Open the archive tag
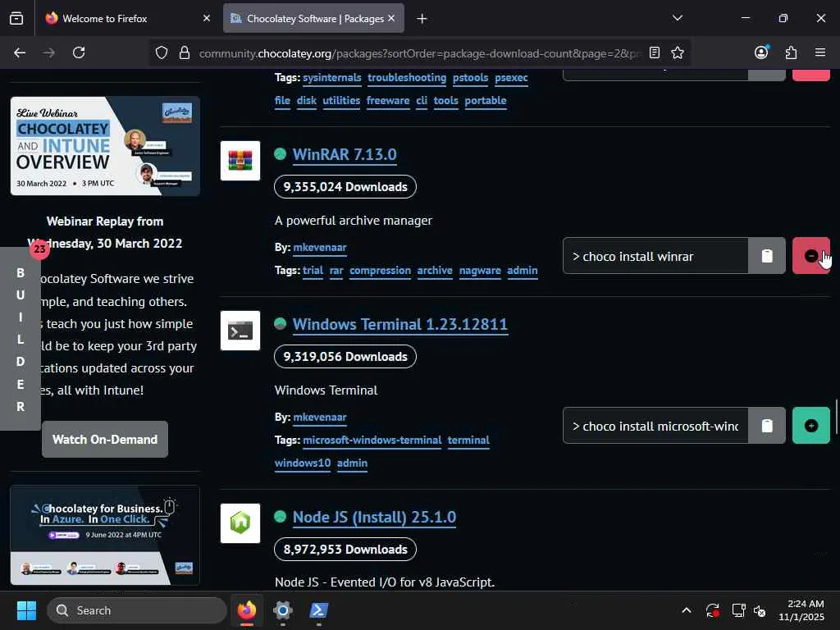 point(435,271)
